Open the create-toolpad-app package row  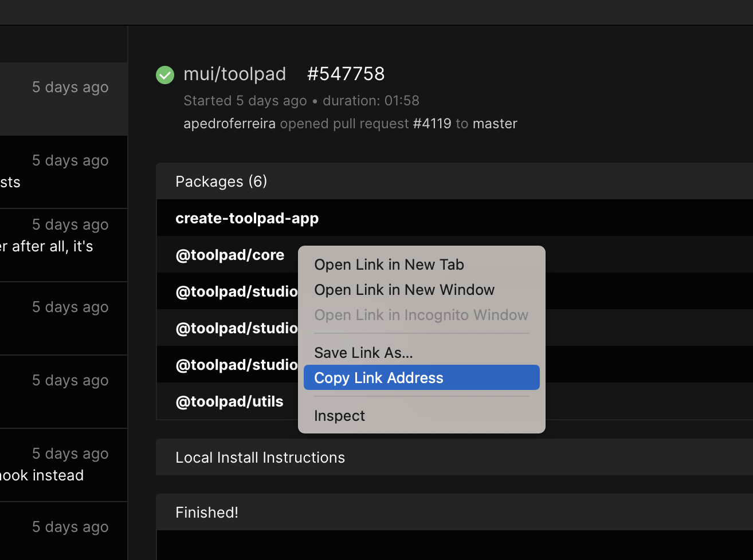tap(454, 218)
